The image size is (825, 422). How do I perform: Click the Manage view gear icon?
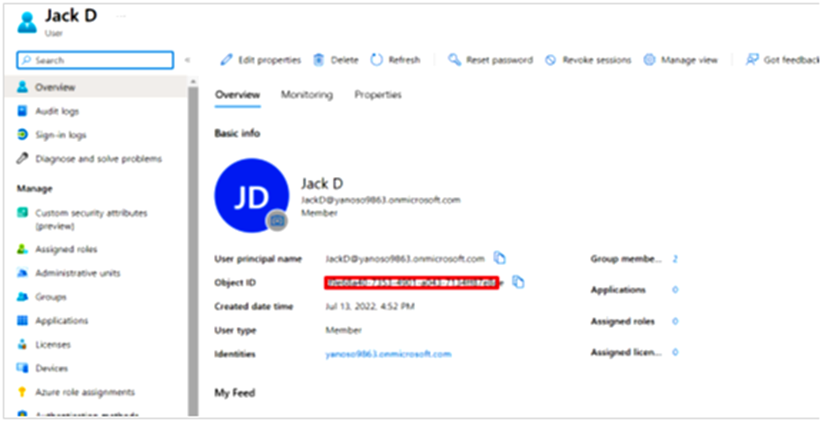click(x=649, y=60)
